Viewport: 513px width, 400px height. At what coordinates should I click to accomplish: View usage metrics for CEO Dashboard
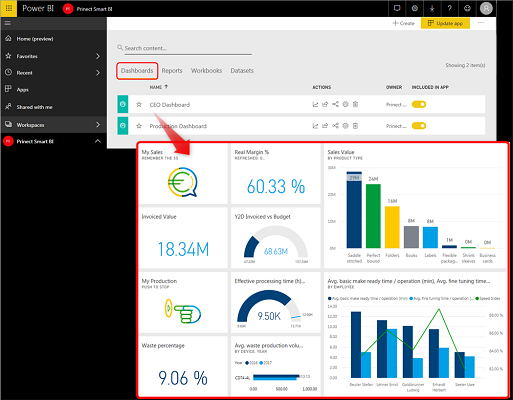tap(315, 105)
